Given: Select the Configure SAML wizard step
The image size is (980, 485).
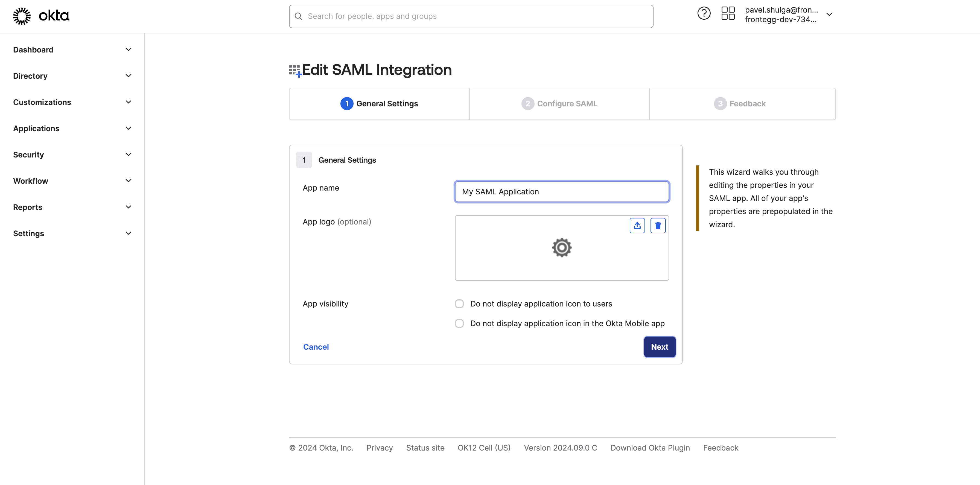Looking at the screenshot, I should 559,104.
